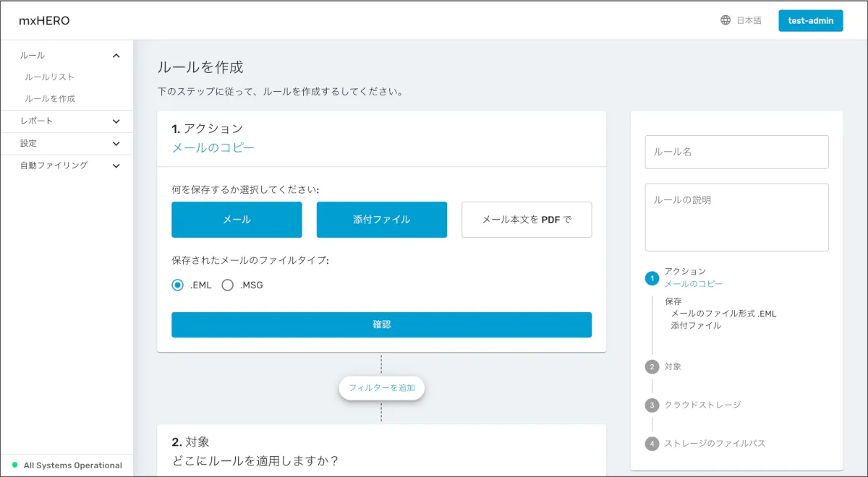Expand the 自動ファイリング sidebar section
This screenshot has height=477, width=868.
[x=116, y=166]
